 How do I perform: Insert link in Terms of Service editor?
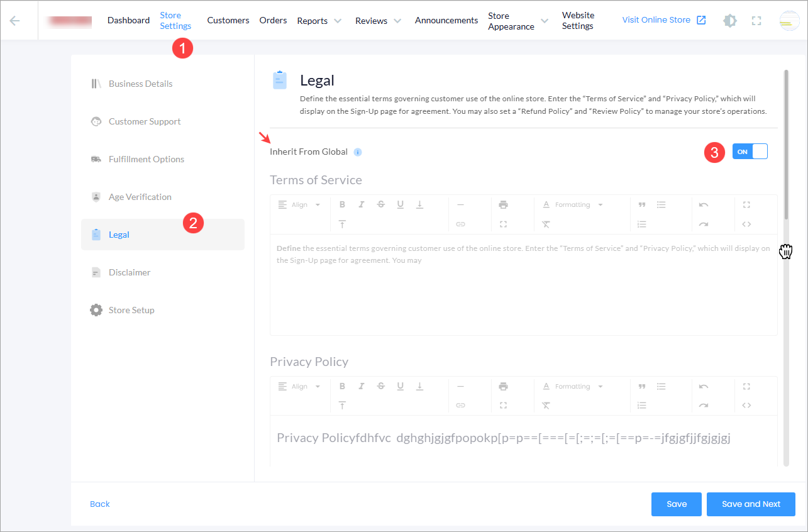click(x=460, y=224)
